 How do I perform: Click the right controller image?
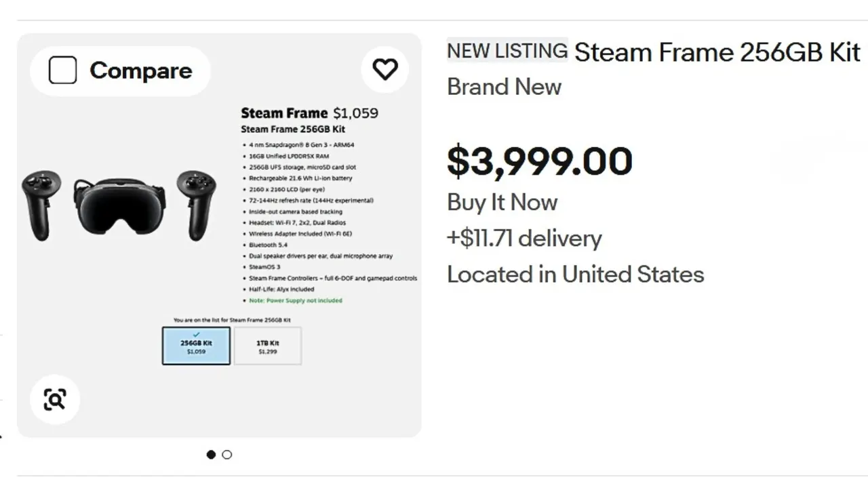tap(196, 205)
